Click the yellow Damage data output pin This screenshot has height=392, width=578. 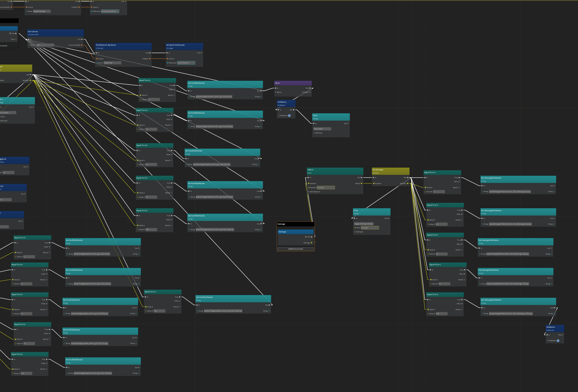(312, 243)
